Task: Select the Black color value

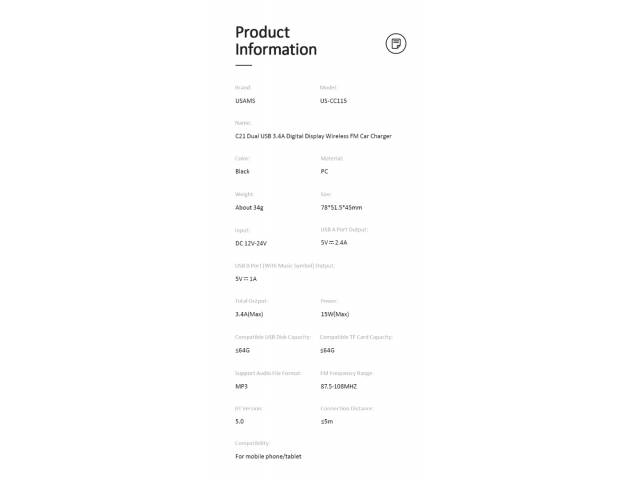Action: click(x=242, y=171)
